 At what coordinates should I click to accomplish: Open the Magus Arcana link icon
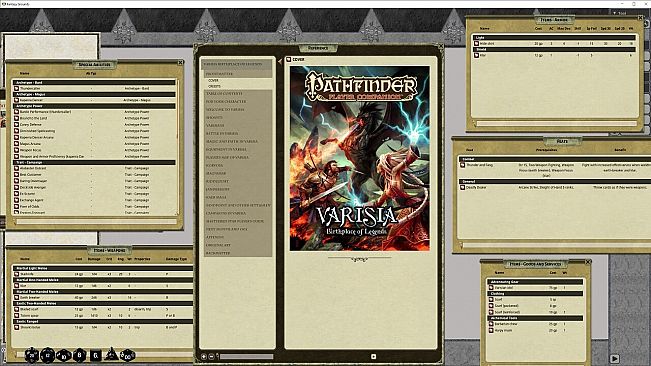tap(16, 144)
